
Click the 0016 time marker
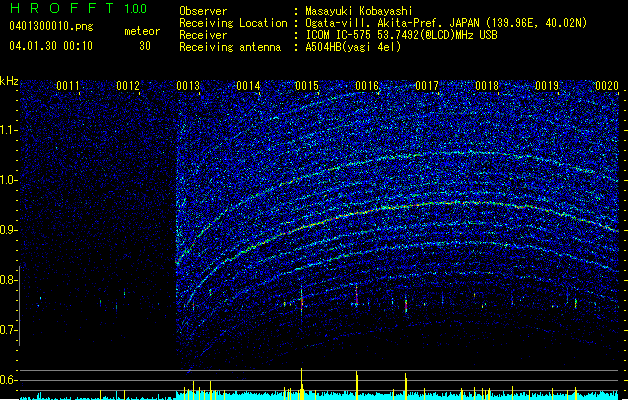point(367,86)
